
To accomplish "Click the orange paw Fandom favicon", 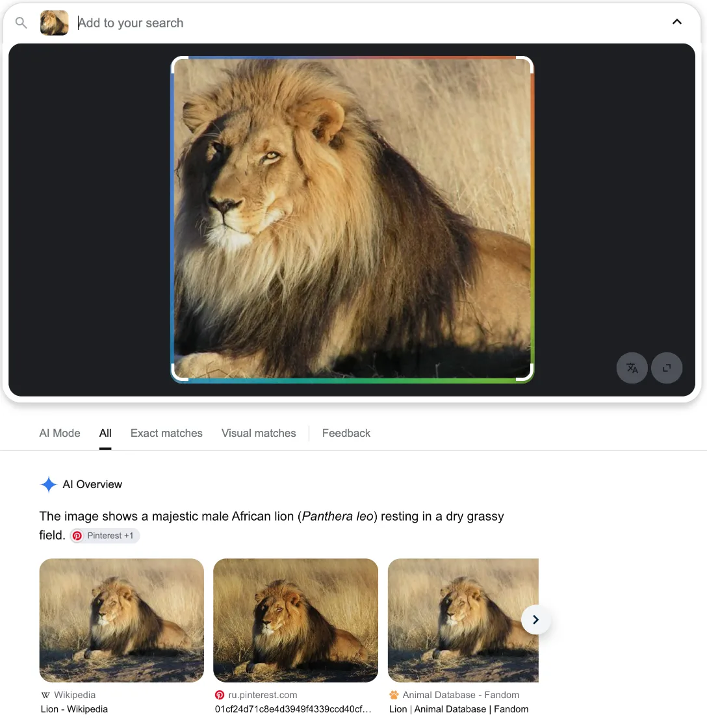I will tap(394, 695).
